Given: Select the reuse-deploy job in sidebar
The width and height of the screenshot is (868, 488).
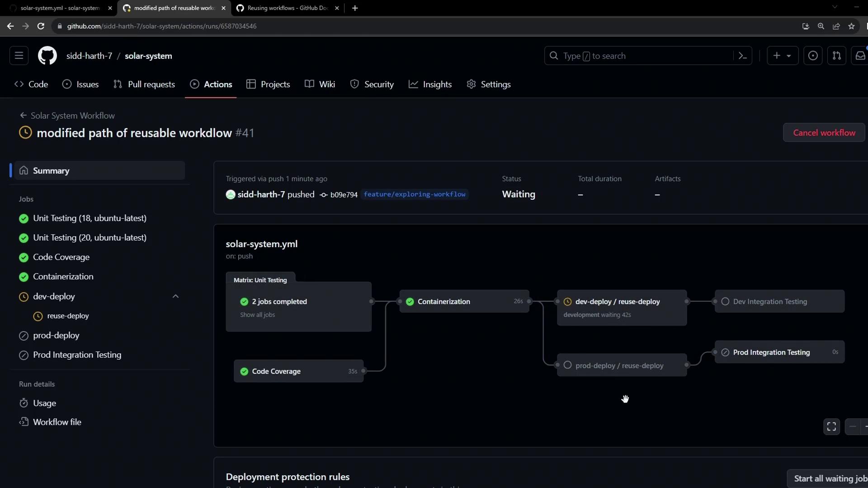Looking at the screenshot, I should pos(68,316).
